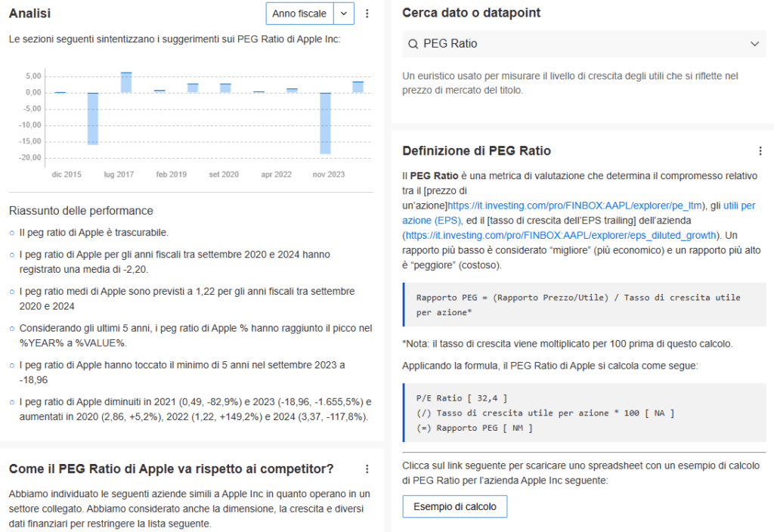Click the bullet 'I peg ratio medi di Apple sono previsti a 1,22'
The image size is (774, 532).
[187, 299]
